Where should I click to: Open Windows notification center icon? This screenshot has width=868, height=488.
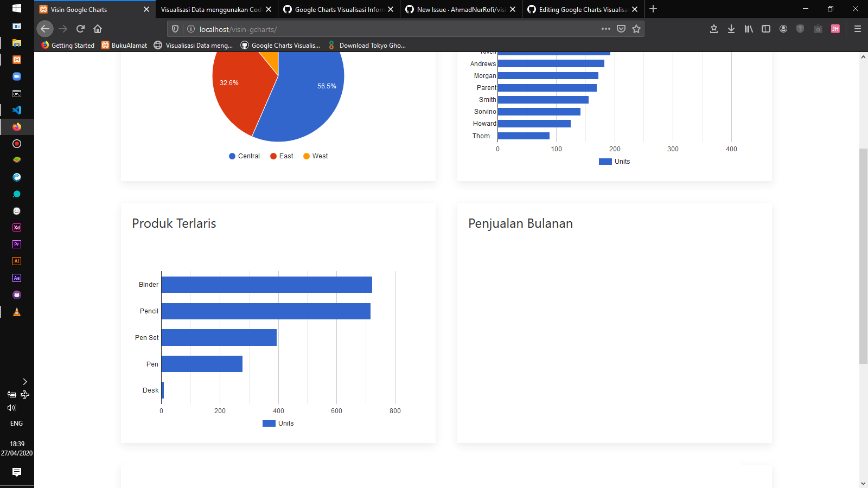tap(17, 472)
